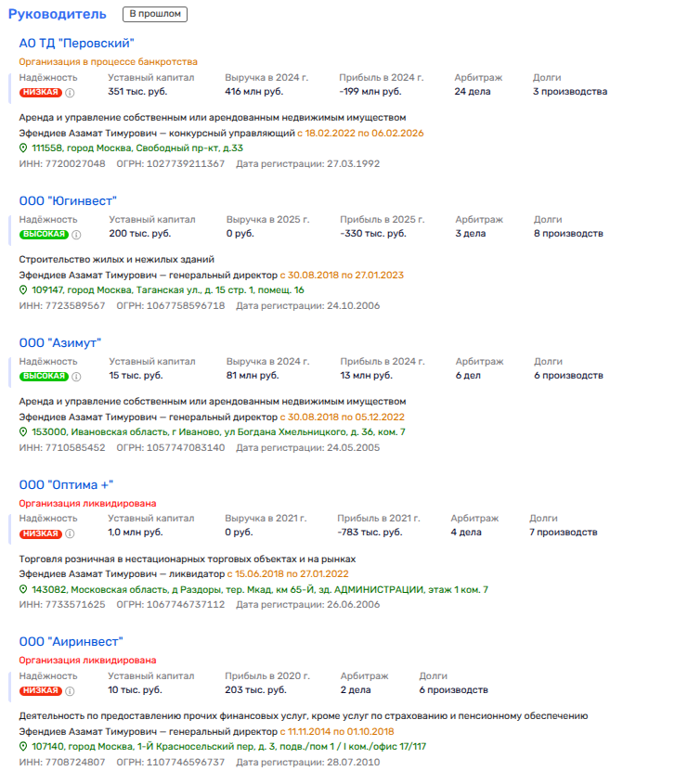This screenshot has height=784, width=688.
Task: Open ООО "Оптима +" company link
Action: click(x=66, y=485)
